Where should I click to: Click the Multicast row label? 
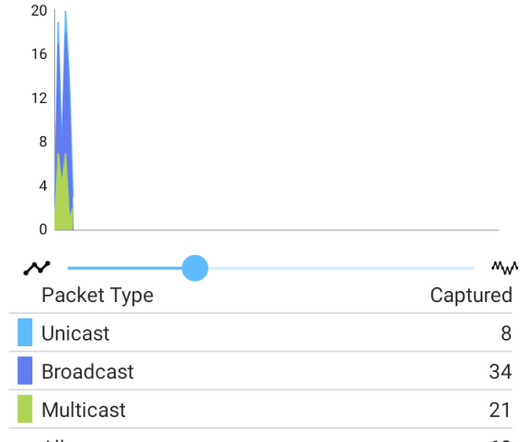(x=83, y=410)
